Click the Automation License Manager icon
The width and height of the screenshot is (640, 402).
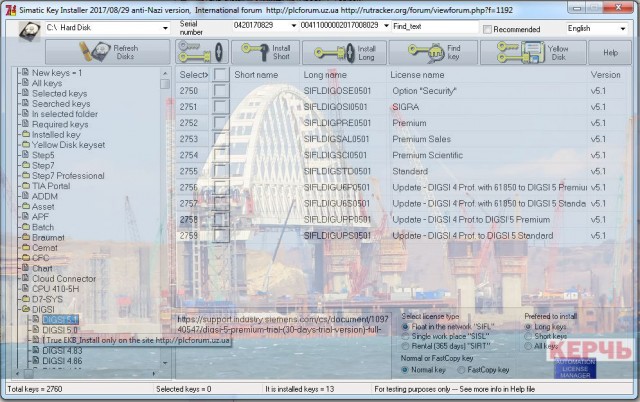coord(575,368)
